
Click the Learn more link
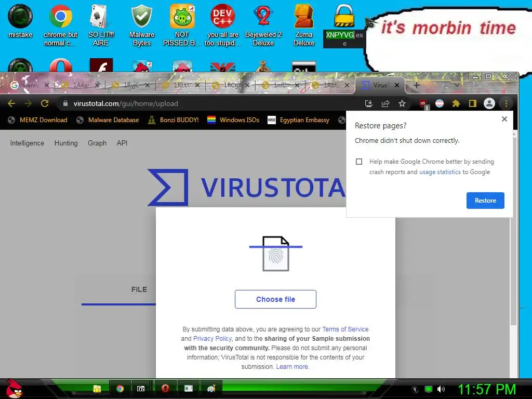pos(292,367)
